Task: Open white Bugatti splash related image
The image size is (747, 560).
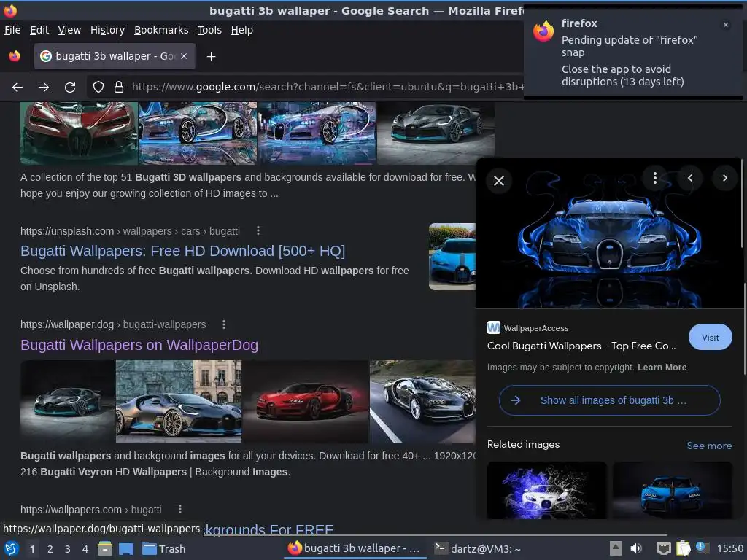Action: point(547,490)
